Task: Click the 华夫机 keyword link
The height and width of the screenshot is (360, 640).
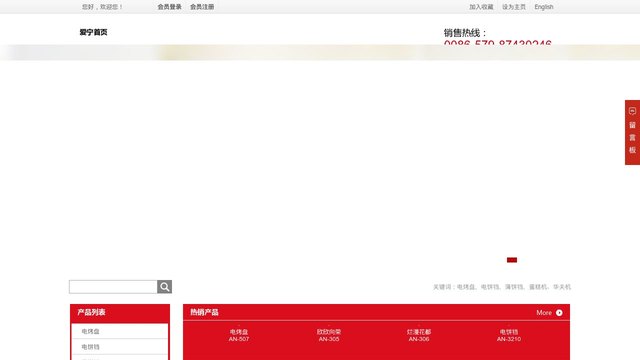Action: point(562,287)
